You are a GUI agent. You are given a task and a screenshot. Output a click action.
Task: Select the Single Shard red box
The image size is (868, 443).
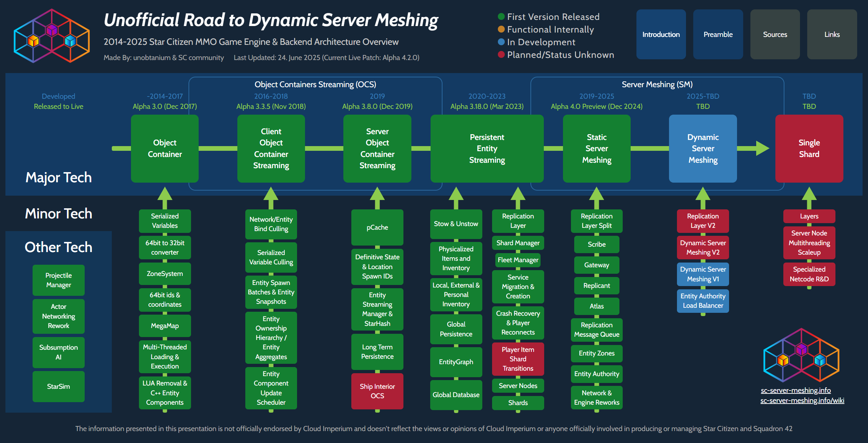coord(809,149)
